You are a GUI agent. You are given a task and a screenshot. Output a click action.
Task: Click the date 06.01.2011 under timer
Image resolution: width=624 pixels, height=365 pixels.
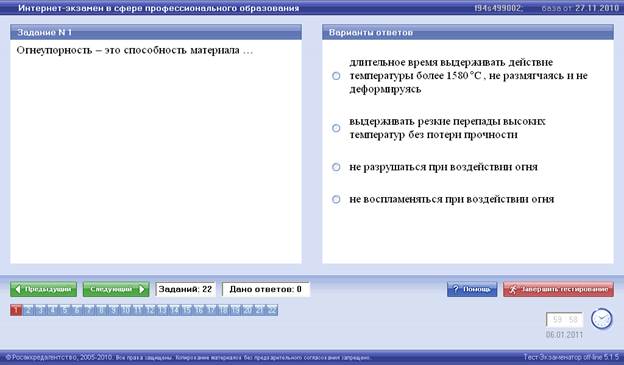[564, 334]
